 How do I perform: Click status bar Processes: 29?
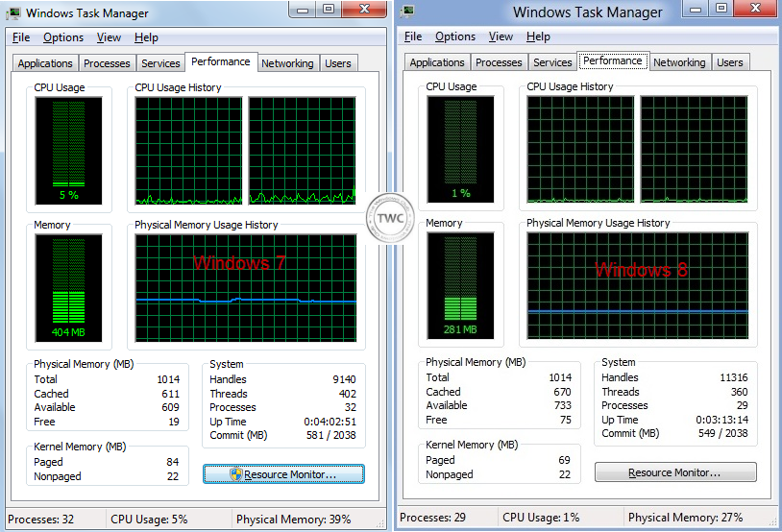433,518
